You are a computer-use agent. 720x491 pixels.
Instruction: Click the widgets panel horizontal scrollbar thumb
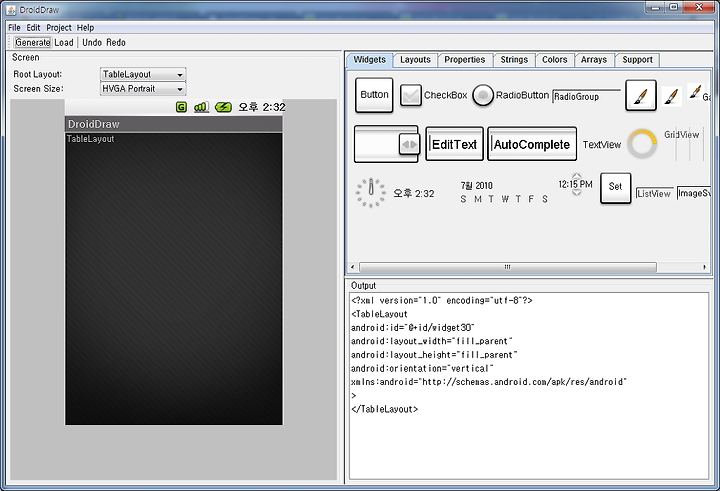(507, 267)
